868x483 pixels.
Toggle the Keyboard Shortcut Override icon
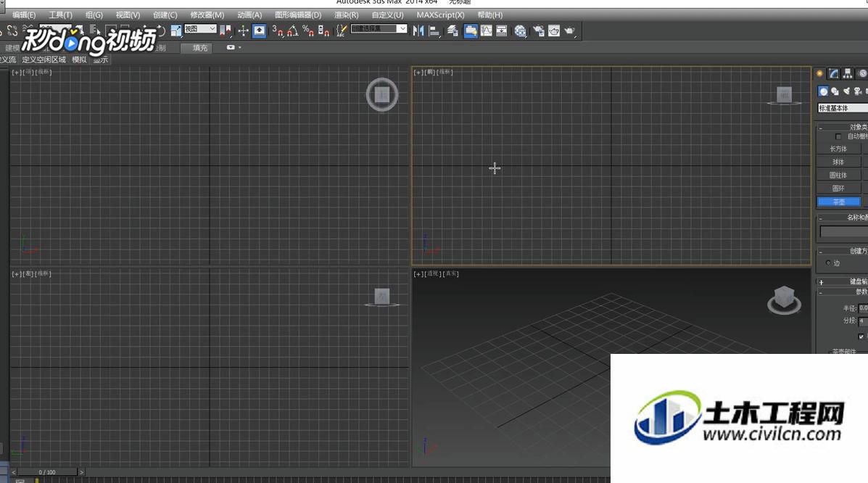coord(259,31)
